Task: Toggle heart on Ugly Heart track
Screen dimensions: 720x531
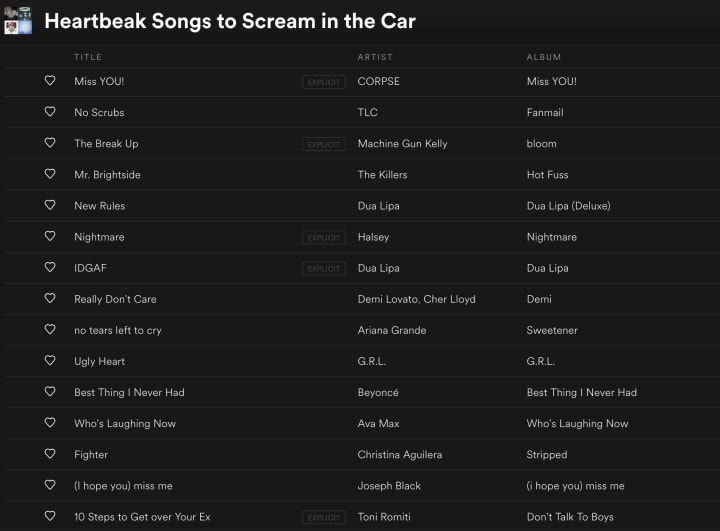Action: [x=50, y=361]
